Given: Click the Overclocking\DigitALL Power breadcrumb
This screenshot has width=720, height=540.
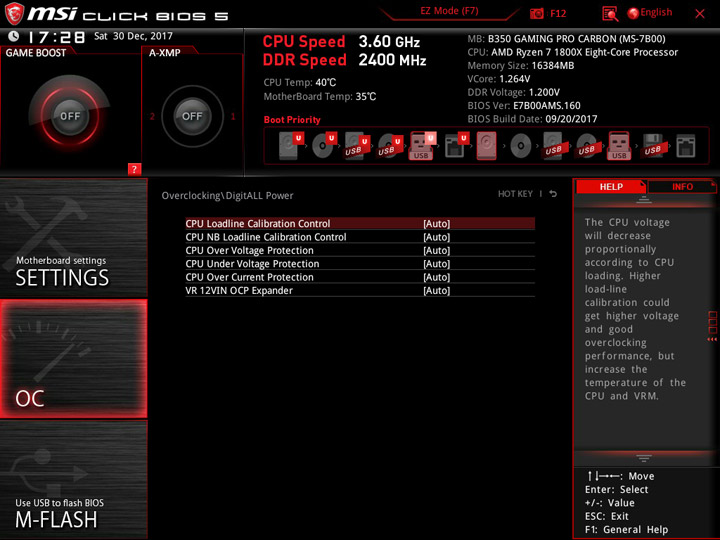Looking at the screenshot, I should coord(227,196).
